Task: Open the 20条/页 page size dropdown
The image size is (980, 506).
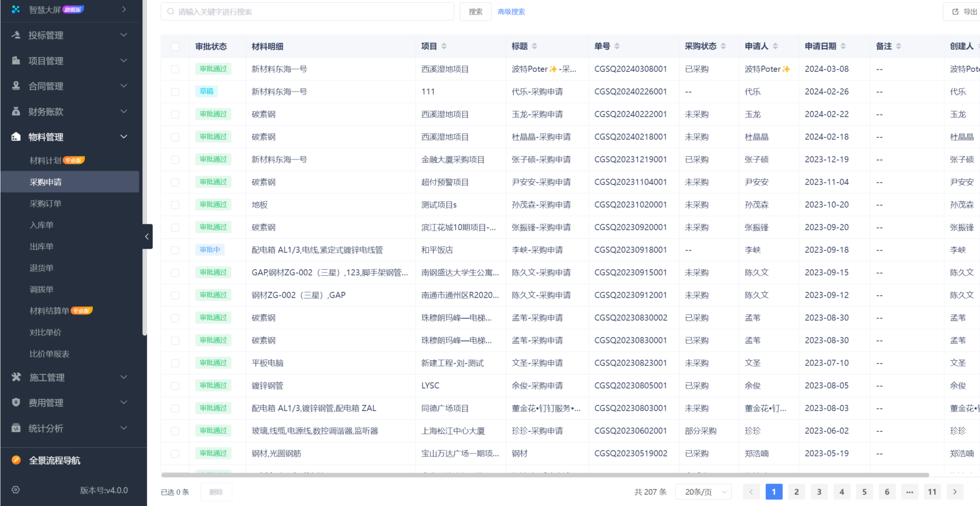Action: [703, 492]
